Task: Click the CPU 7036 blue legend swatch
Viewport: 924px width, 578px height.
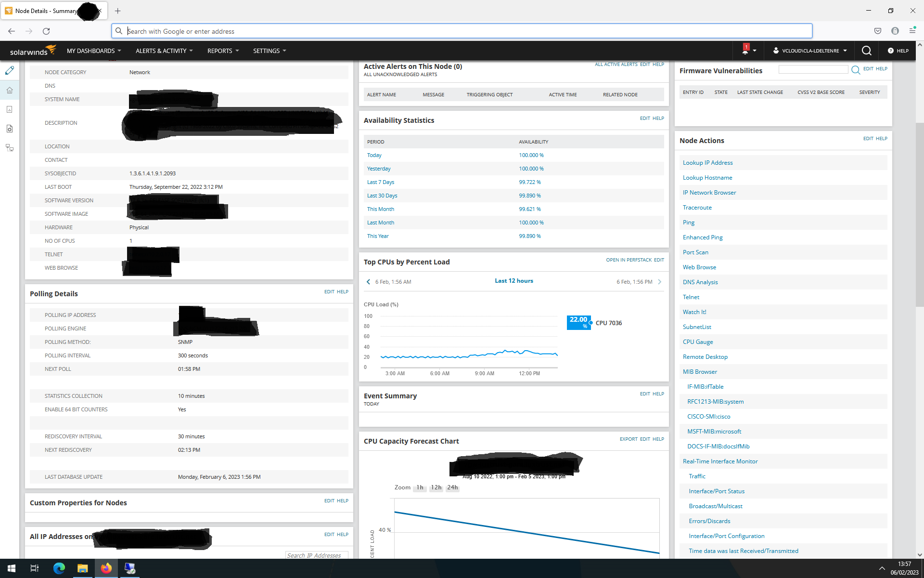Action: click(x=578, y=322)
